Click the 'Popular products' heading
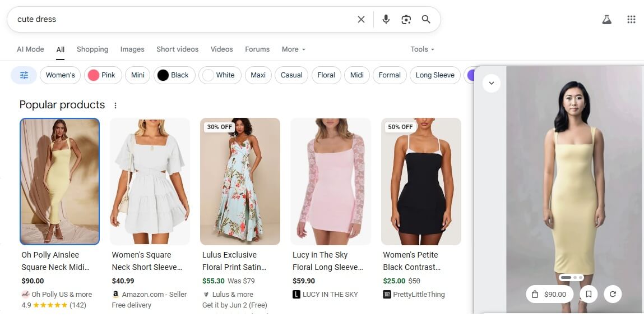The height and width of the screenshot is (321, 644). pos(62,105)
